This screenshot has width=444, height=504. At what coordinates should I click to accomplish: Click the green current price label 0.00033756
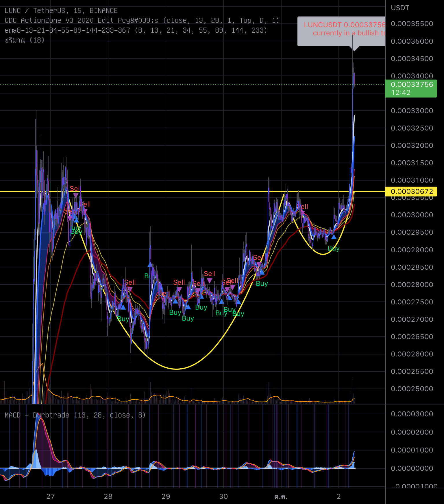tap(411, 89)
